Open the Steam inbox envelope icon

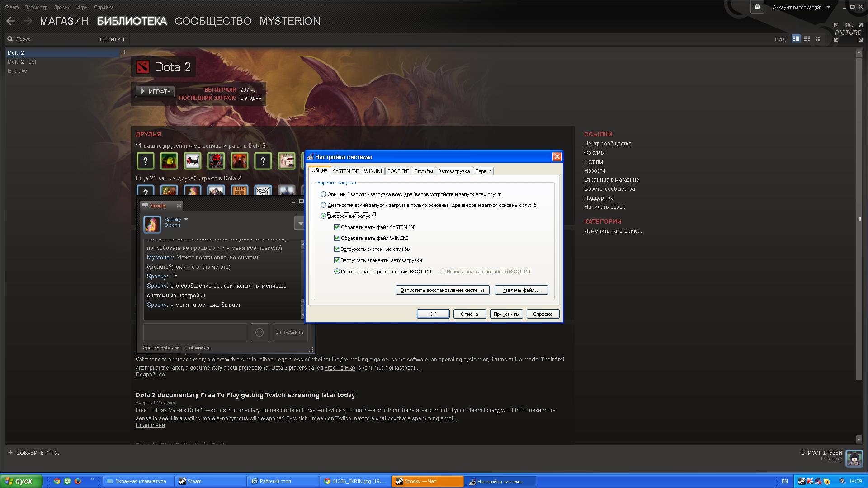[757, 7]
